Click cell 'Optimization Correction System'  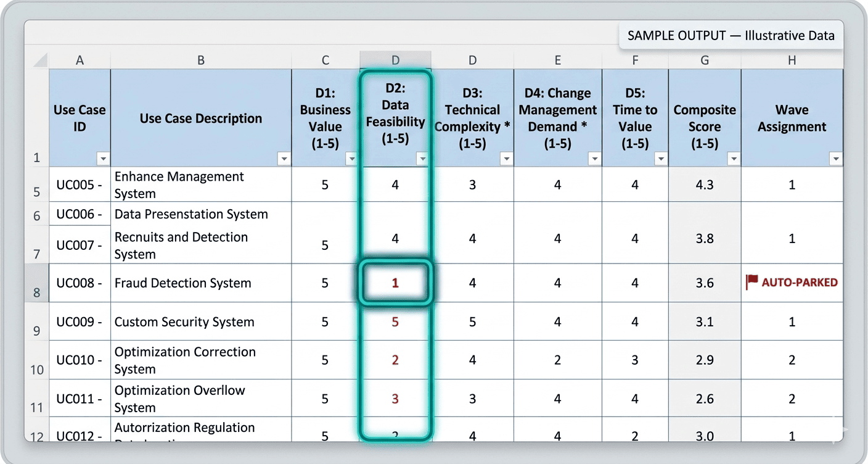click(x=201, y=360)
